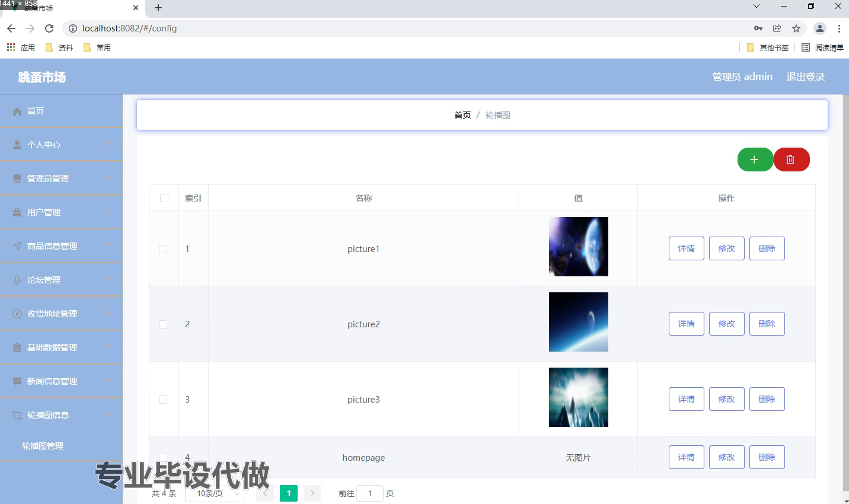Screen dimensions: 849x504
Task: Click the icon beside 管理员管理
Action: coord(17,178)
